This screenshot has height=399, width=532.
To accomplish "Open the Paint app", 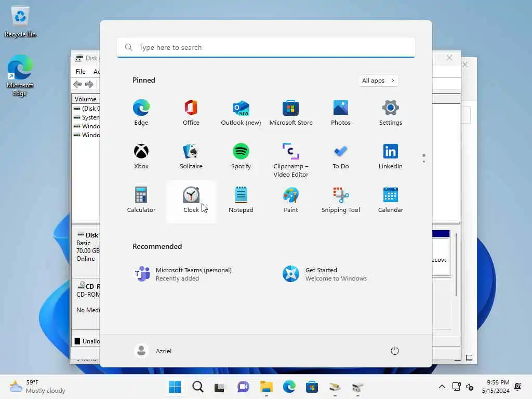I will click(291, 200).
